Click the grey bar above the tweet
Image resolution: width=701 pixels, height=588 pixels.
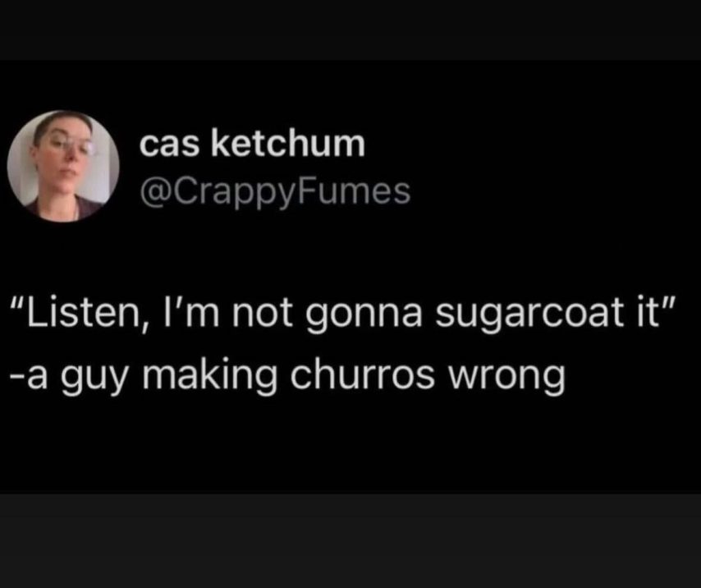(x=350, y=30)
